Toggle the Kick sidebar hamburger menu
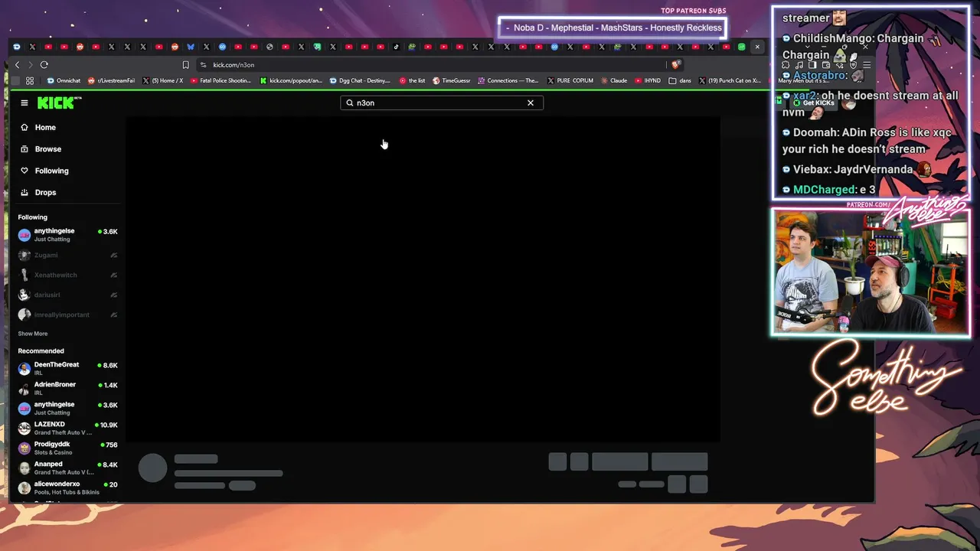The width and height of the screenshot is (980, 551). 24,103
